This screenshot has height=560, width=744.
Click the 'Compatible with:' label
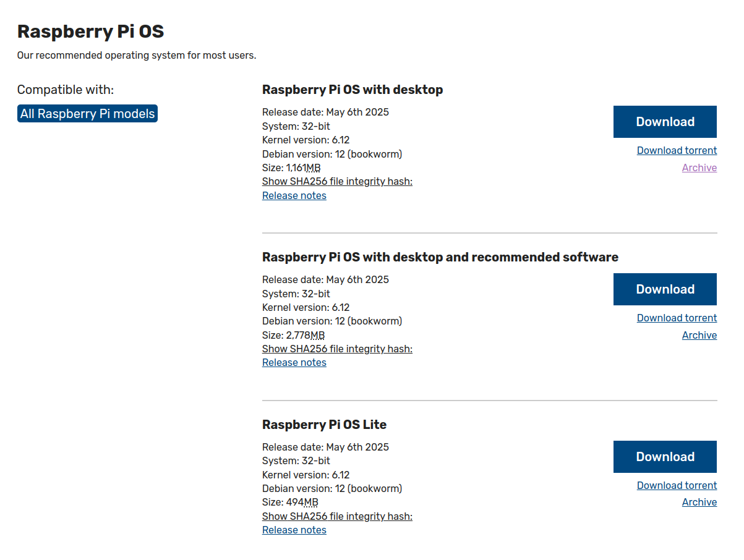click(66, 90)
